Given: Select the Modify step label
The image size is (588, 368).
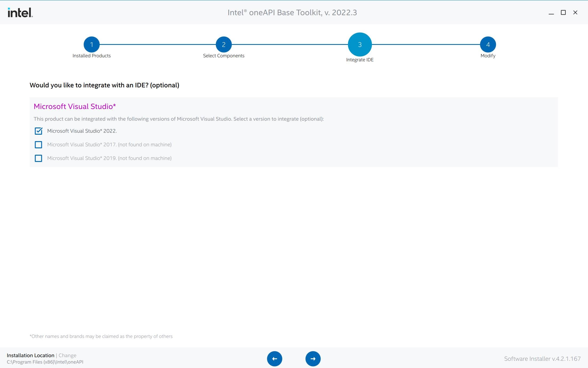Looking at the screenshot, I should [x=488, y=56].
